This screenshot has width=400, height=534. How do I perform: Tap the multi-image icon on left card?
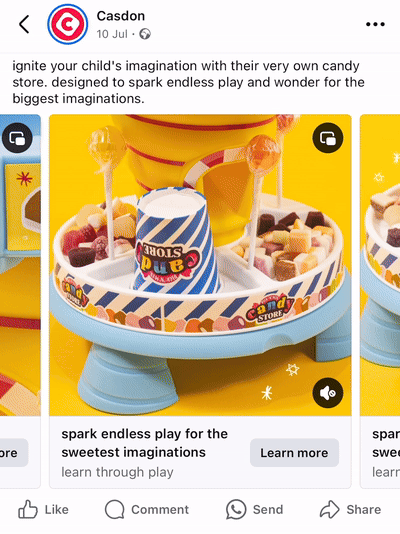click(17, 138)
